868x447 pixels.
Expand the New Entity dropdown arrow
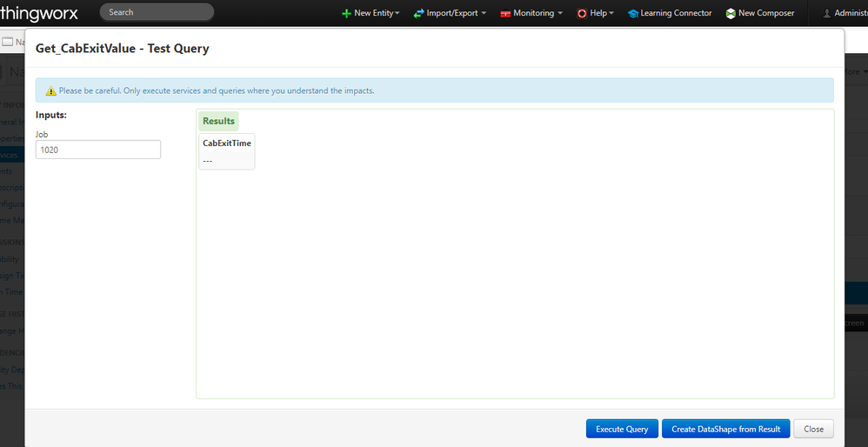coord(397,13)
